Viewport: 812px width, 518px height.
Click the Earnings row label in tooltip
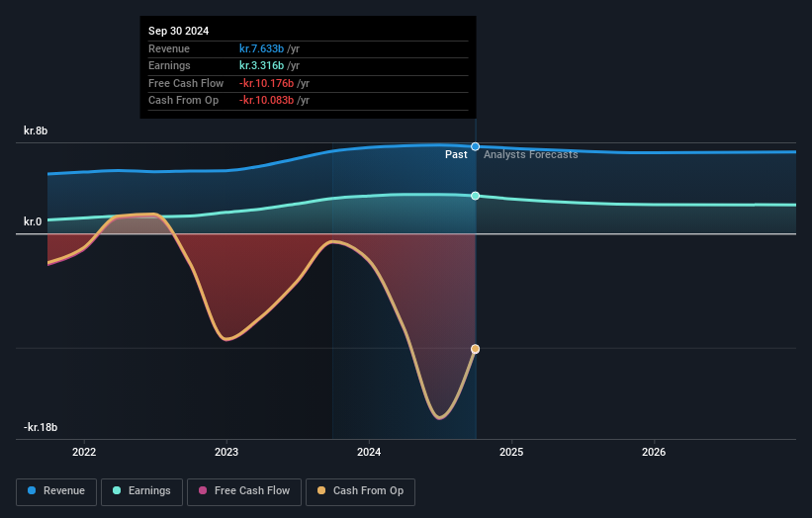169,65
